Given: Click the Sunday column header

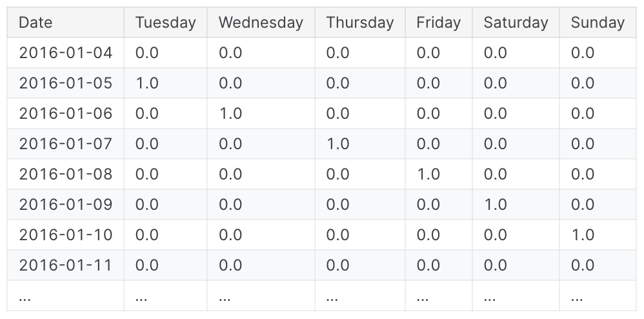Looking at the screenshot, I should pos(598,22).
